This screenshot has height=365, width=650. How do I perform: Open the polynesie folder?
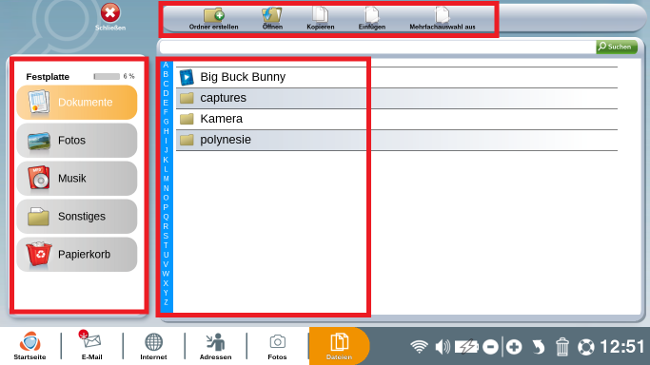point(397,140)
